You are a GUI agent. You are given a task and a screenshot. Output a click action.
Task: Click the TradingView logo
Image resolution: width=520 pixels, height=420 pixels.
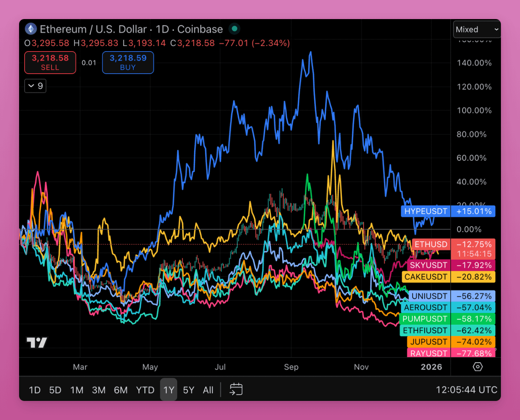(37, 343)
